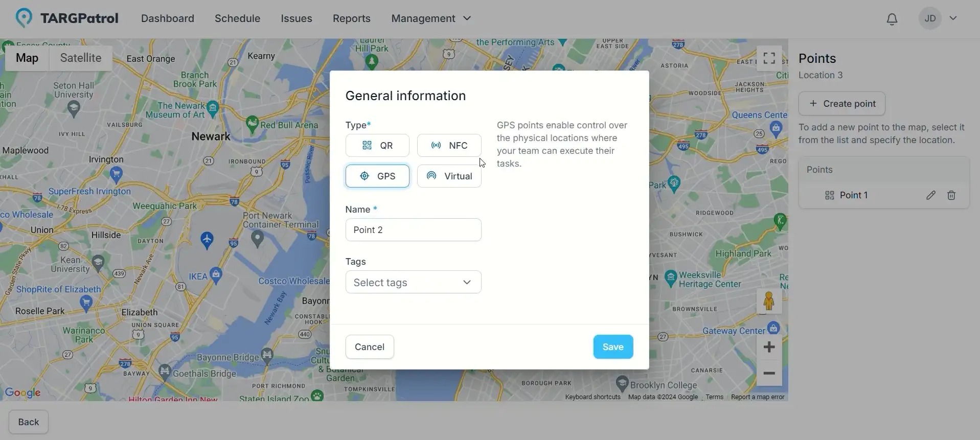Open the Select tags dropdown
Image resolution: width=980 pixels, height=440 pixels.
[x=413, y=282]
